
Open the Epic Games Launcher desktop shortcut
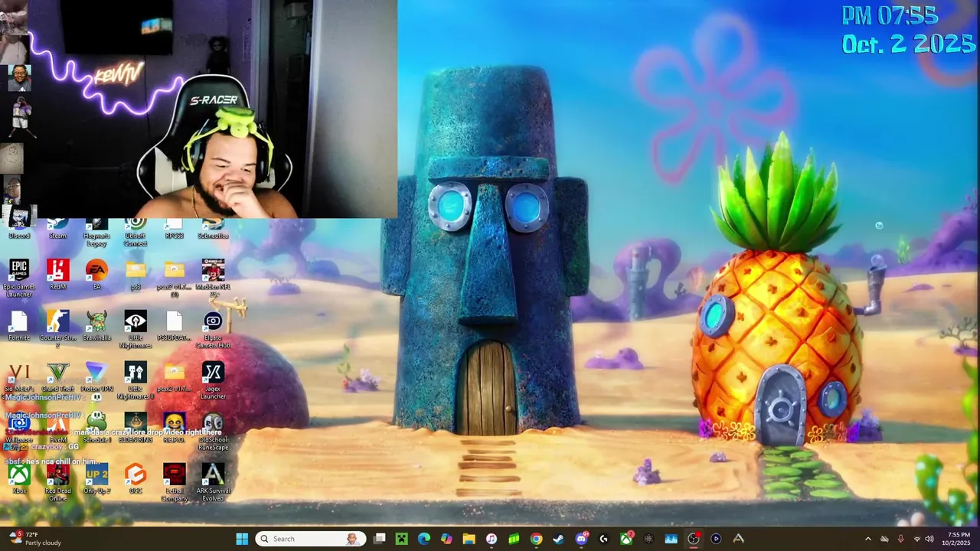[19, 278]
